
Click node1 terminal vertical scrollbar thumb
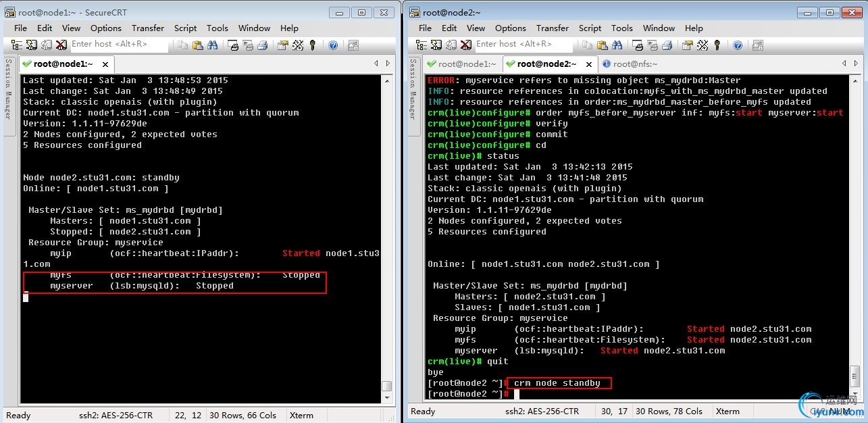pos(386,386)
